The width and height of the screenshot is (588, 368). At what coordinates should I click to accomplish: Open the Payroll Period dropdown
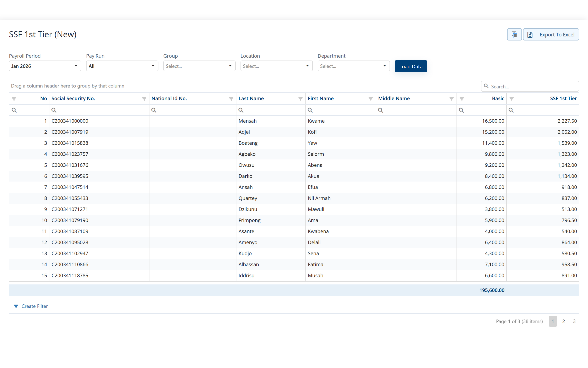click(45, 66)
